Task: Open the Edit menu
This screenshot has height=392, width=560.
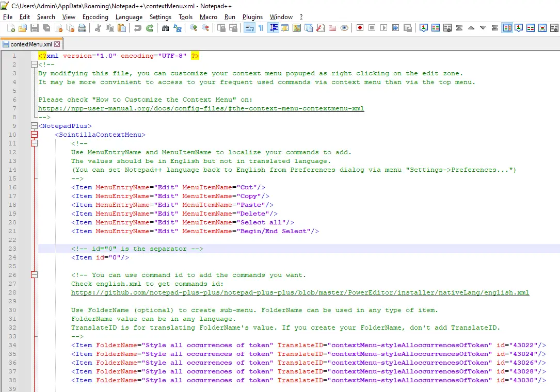Action: (25, 17)
